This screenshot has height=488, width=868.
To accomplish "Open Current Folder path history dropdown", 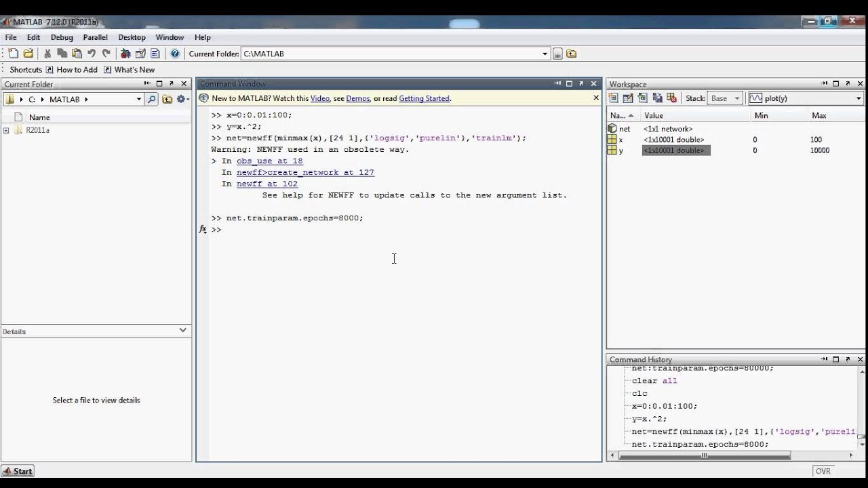I will point(545,54).
